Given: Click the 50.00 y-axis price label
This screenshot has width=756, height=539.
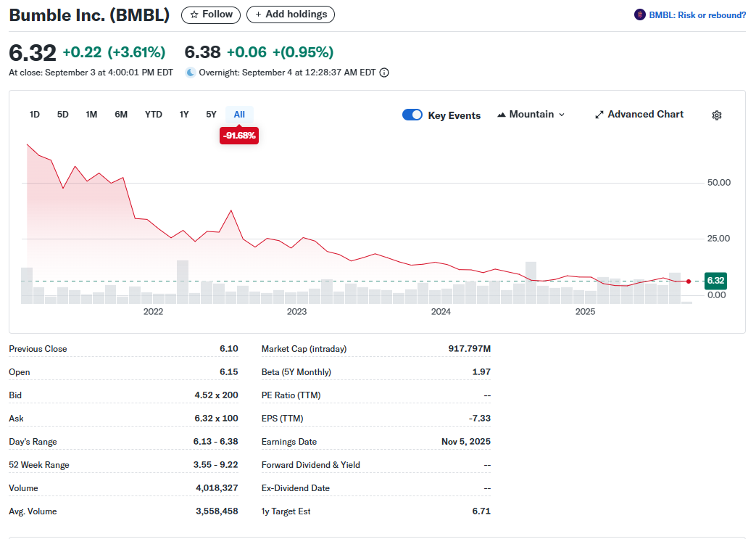Looking at the screenshot, I should pyautogui.click(x=718, y=182).
